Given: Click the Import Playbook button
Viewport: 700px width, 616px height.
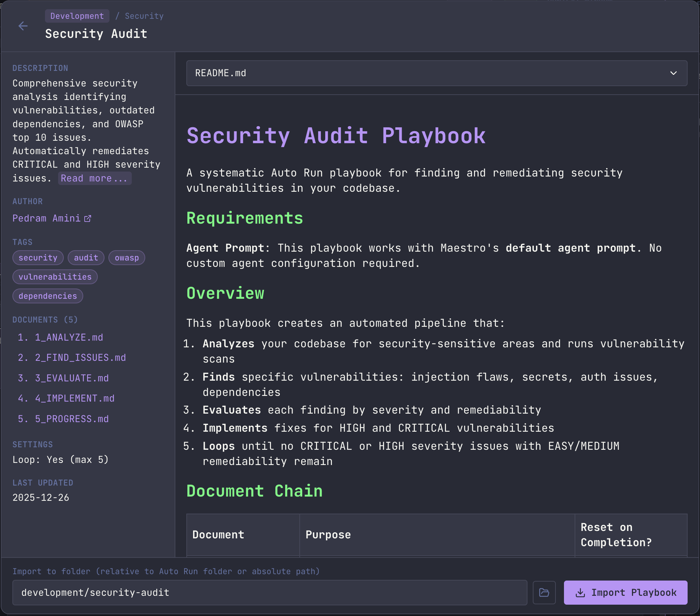Looking at the screenshot, I should [x=626, y=592].
